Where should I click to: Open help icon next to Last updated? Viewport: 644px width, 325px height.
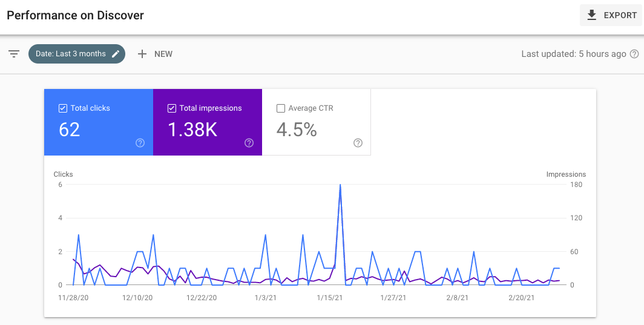tap(634, 54)
